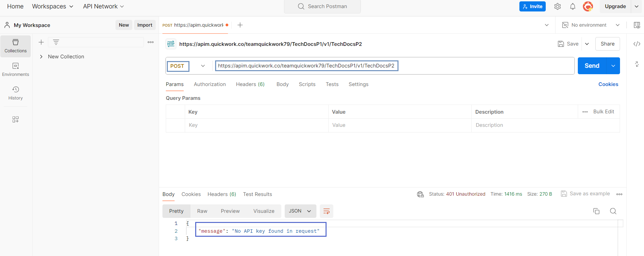Switch response view to Raw

(202, 211)
